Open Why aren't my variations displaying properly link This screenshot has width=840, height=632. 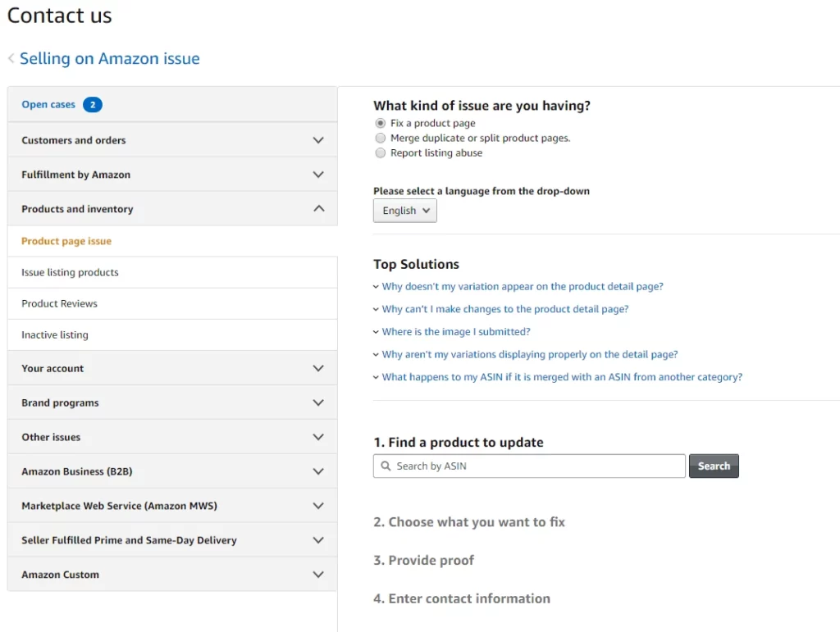[x=530, y=354]
